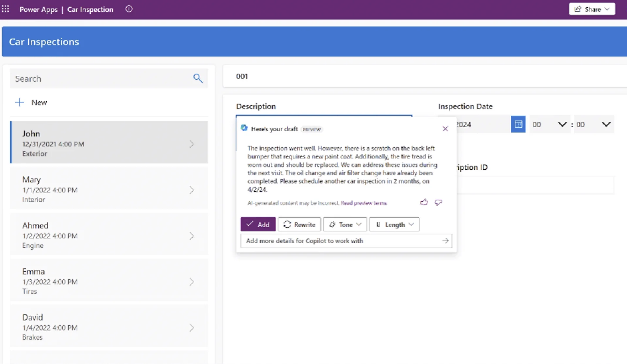The height and width of the screenshot is (364, 627).
Task: Click the Tires text under Emma
Action: [x=29, y=291]
